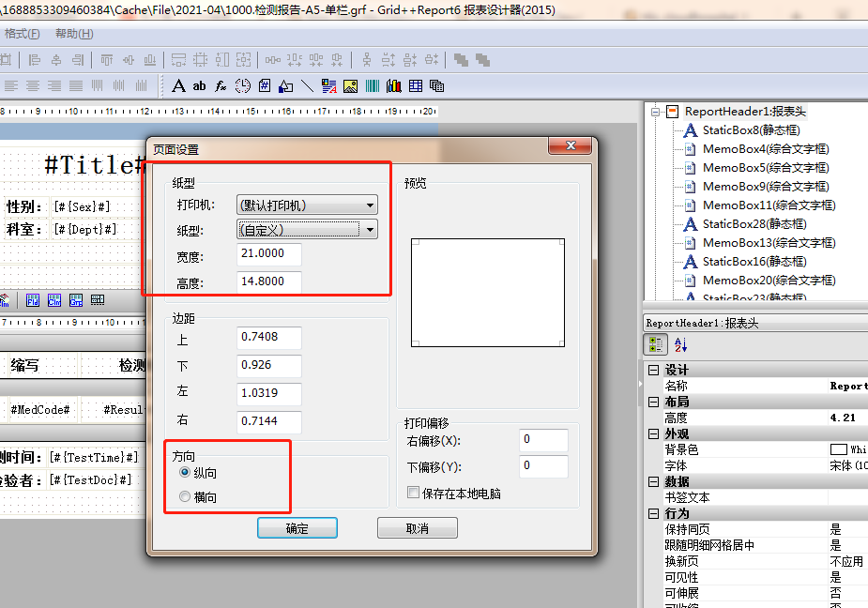Open the 格式 menu
The width and height of the screenshot is (868, 608).
tap(21, 34)
